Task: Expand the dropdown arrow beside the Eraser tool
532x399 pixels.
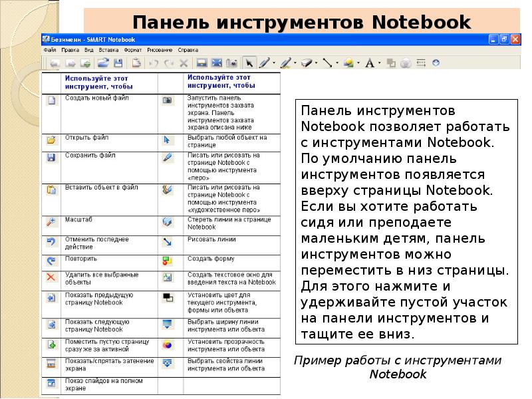Action: click(x=316, y=64)
